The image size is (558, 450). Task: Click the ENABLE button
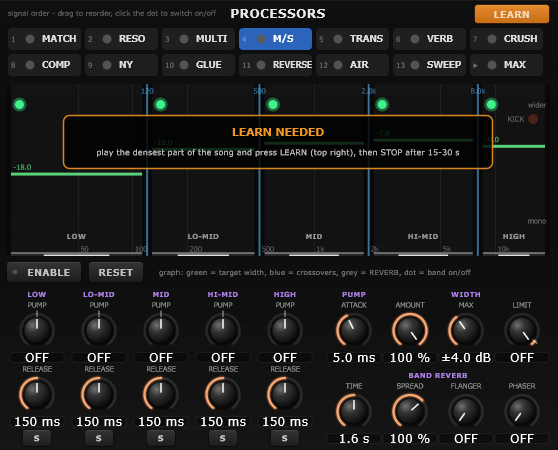pos(44,272)
